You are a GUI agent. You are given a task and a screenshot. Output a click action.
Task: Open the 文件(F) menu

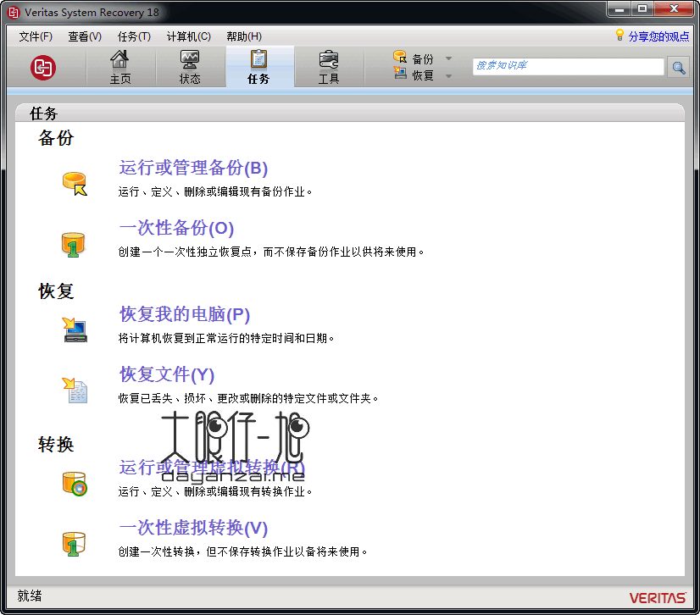(x=36, y=36)
